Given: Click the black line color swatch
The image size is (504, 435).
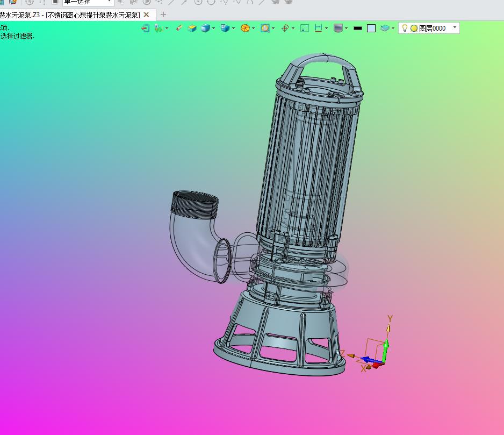Looking at the screenshot, I should (x=358, y=28).
